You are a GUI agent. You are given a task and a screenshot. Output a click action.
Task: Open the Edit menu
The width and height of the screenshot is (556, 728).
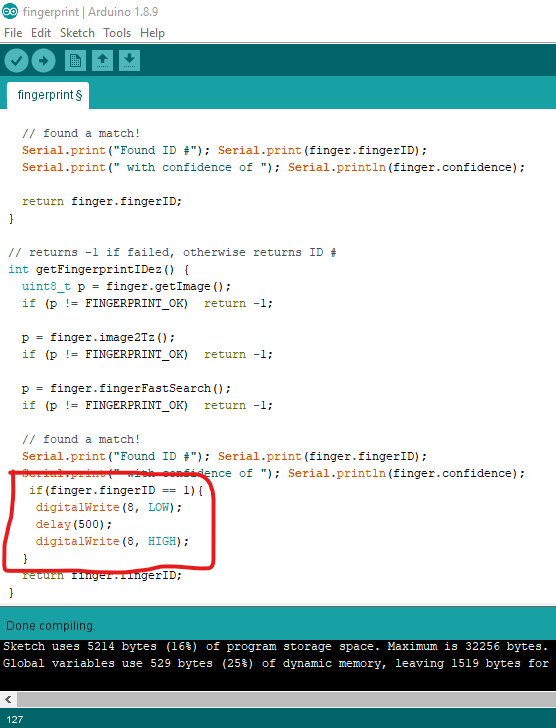coord(41,33)
